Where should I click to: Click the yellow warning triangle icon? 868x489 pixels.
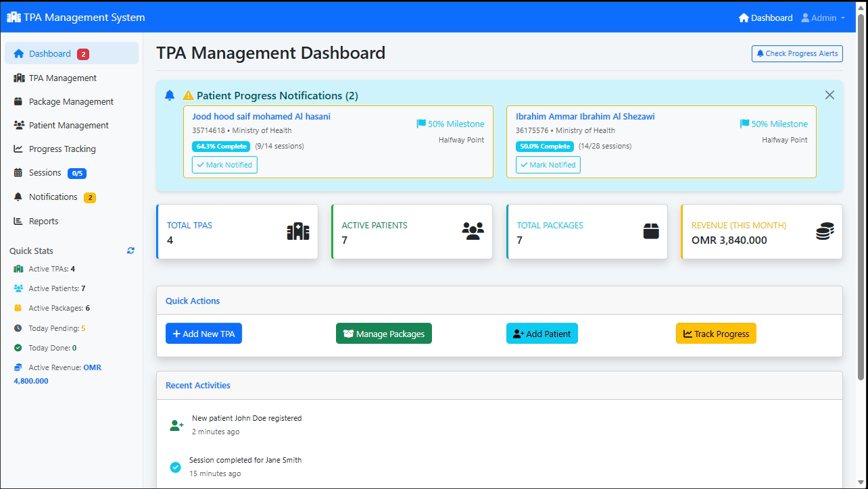point(188,95)
